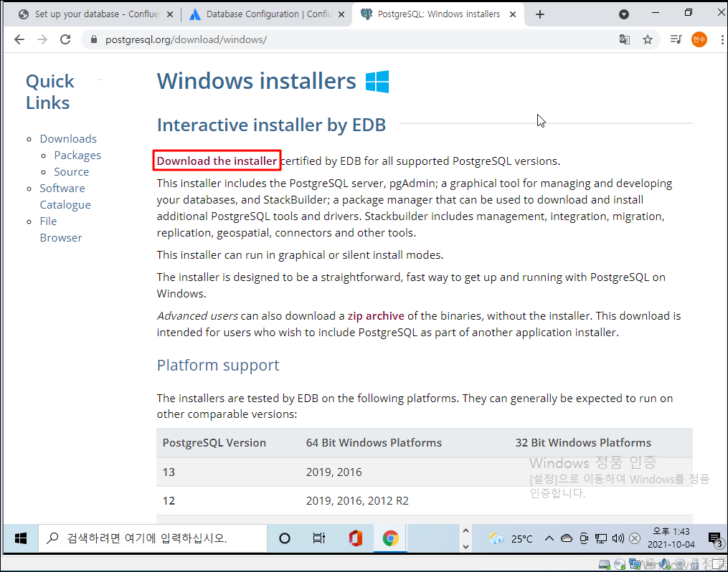
Task: Click the PostgreSQL Version column header
Action: point(214,443)
